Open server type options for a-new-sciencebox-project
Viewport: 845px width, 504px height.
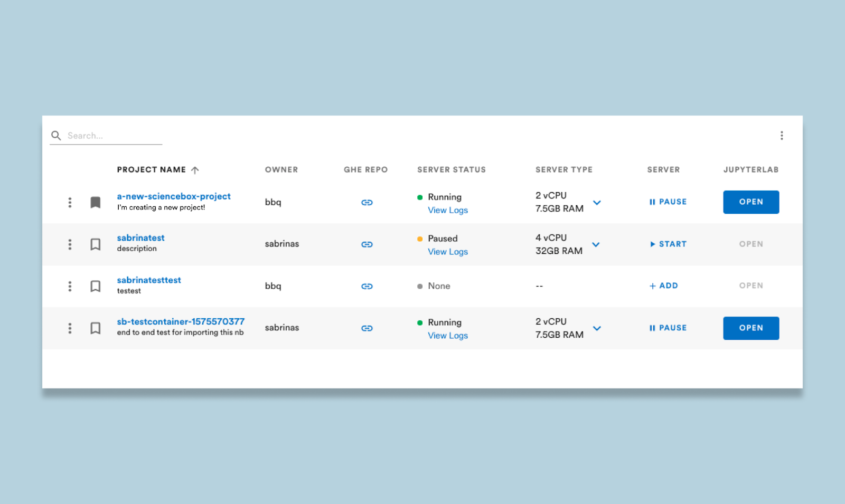(x=597, y=203)
